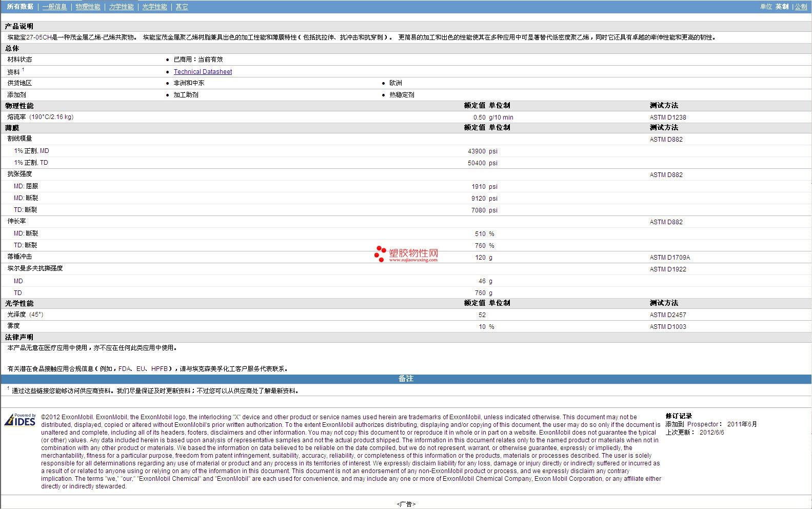
Task: Select the 抗张强度 row label
Action: pyautogui.click(x=19, y=174)
